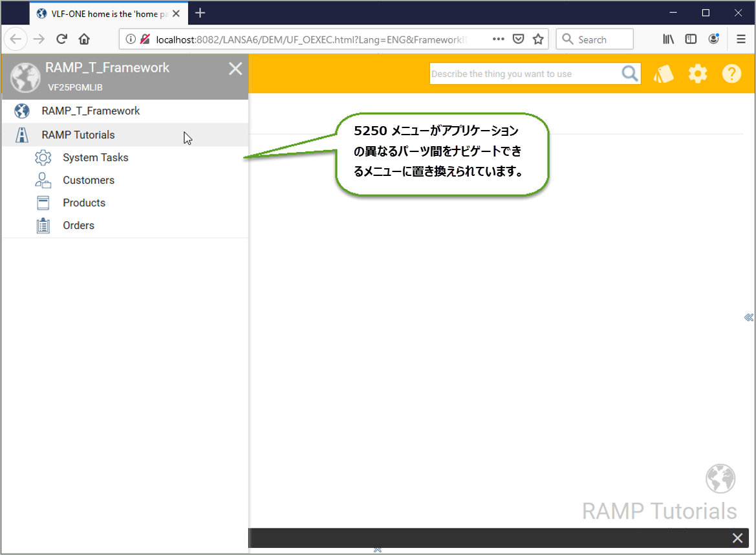This screenshot has width=756, height=555.
Task: Open the Firefox hamburger menu
Action: pos(741,39)
